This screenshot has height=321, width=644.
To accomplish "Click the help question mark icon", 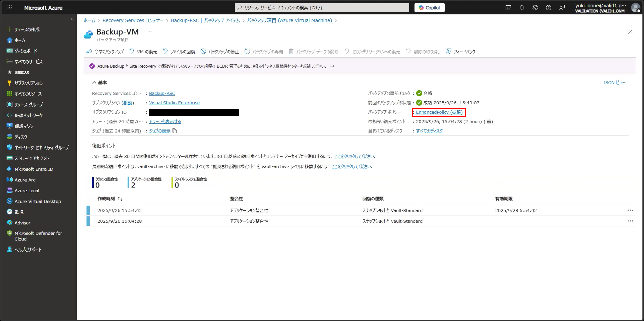I will (548, 8).
